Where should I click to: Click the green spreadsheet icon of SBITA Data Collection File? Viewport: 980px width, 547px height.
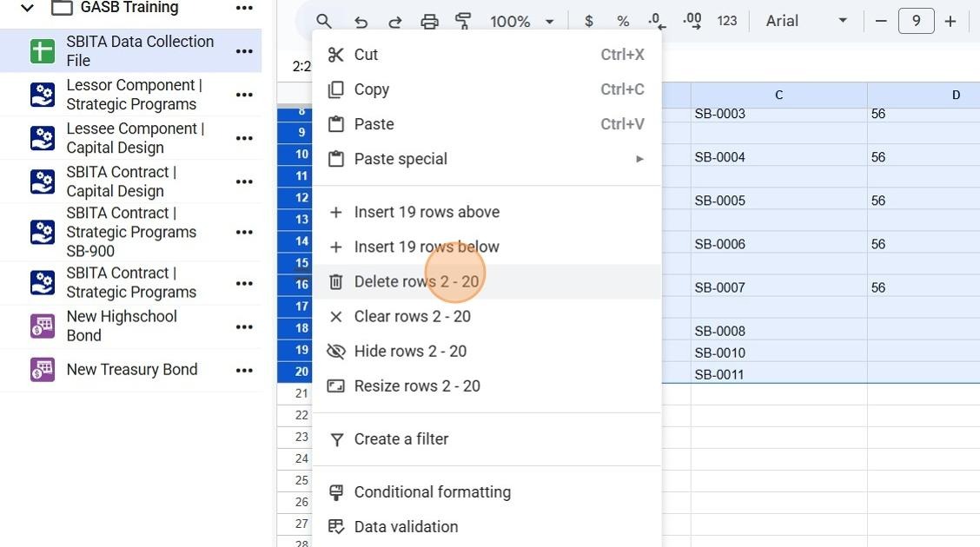[43, 51]
